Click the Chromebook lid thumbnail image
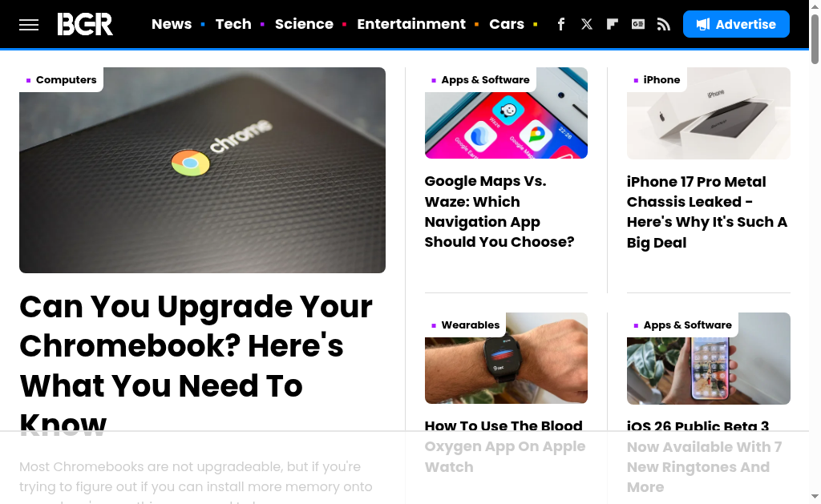This screenshot has width=821, height=504. pos(202,170)
